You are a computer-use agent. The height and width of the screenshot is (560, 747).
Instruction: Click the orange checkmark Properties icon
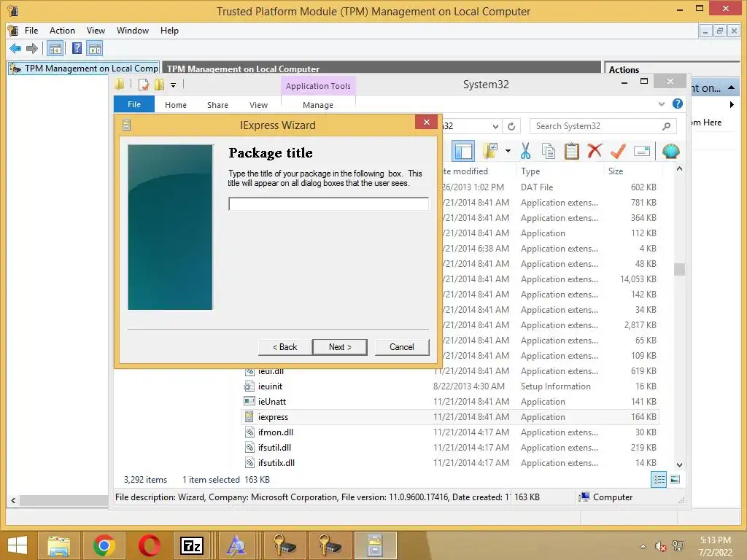click(618, 151)
